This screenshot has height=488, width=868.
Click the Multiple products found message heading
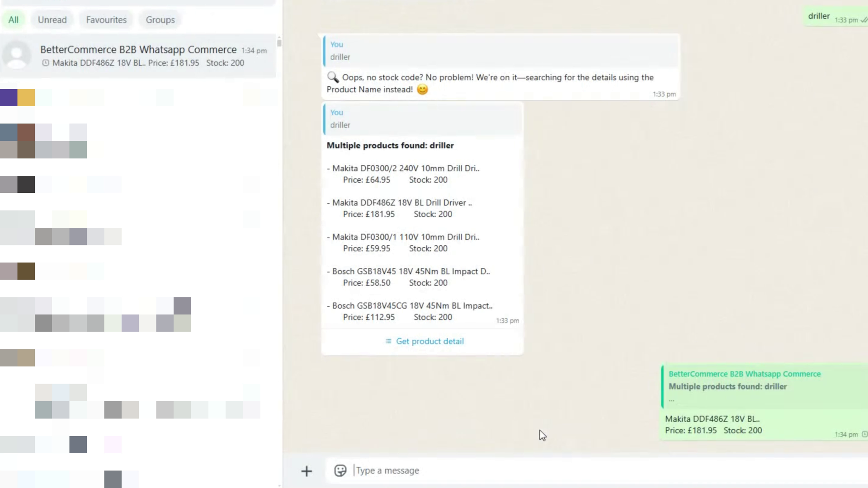390,145
